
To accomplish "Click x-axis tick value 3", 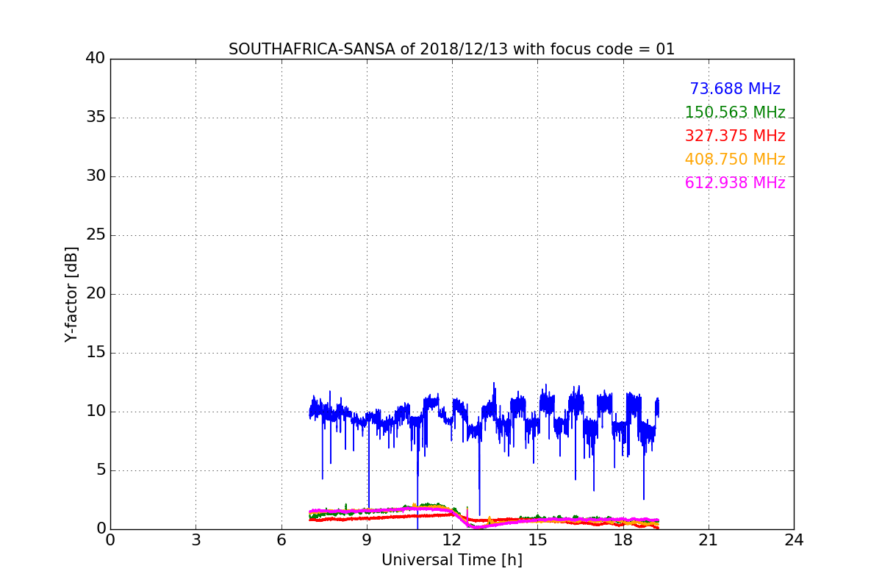I will coord(196,540).
